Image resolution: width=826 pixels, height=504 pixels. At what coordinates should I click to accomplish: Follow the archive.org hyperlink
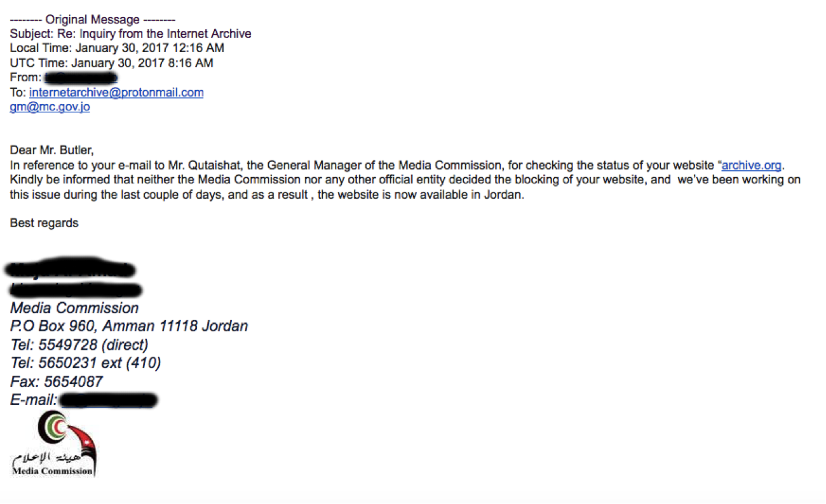751,166
